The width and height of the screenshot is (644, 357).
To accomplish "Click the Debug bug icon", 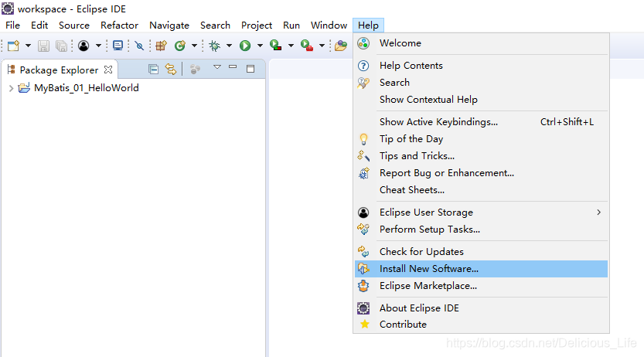I will [214, 46].
